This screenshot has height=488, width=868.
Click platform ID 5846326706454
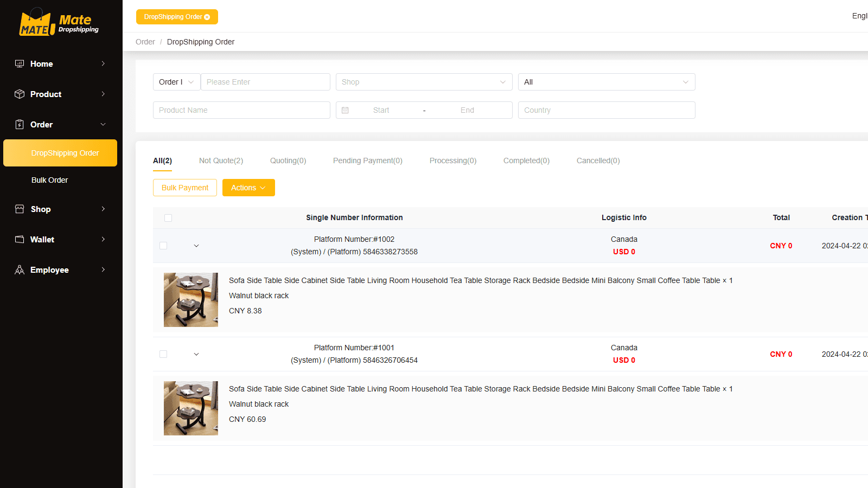[390, 360]
